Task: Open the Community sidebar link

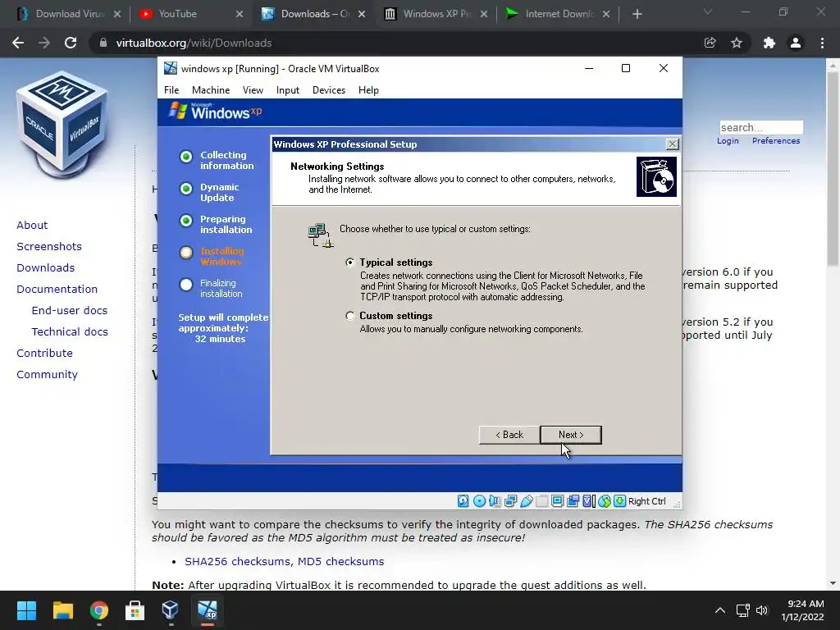Action: (x=47, y=374)
